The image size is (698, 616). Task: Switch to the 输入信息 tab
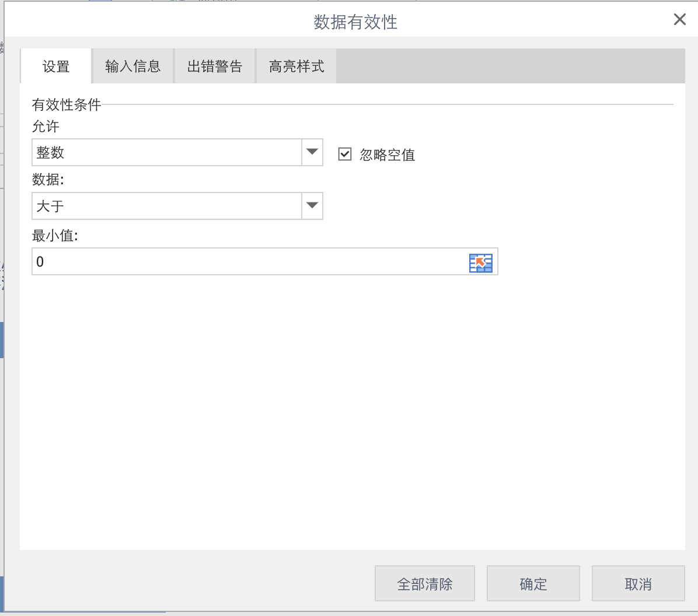click(x=133, y=66)
